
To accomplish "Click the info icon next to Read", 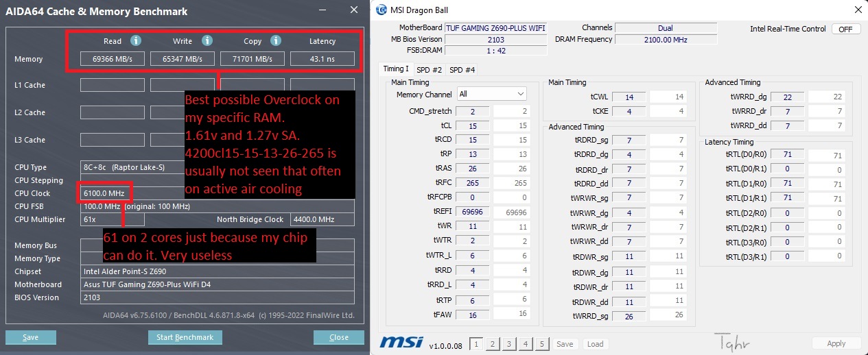I will click(136, 41).
